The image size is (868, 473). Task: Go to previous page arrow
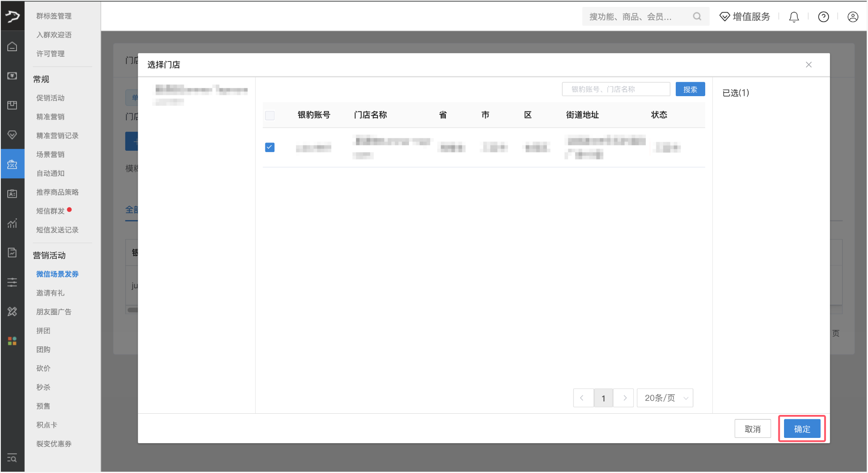point(582,398)
